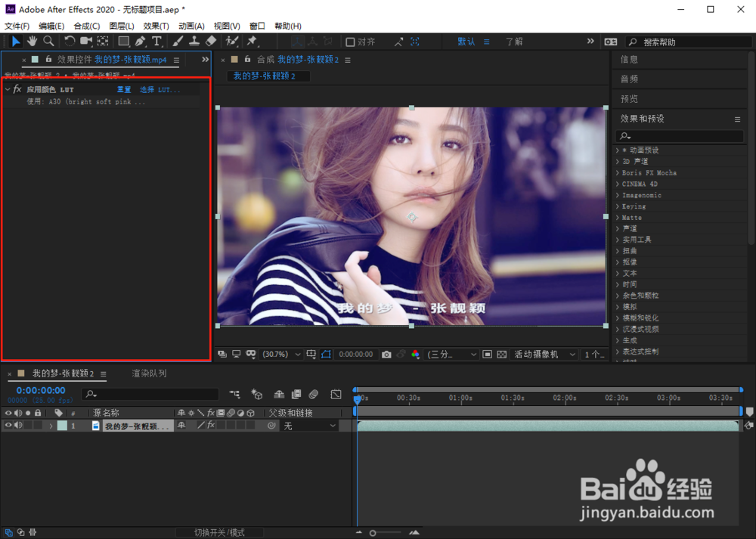Screen dimensions: 756x539
Task: Select the Clone Stamp tool
Action: pyautogui.click(x=194, y=42)
